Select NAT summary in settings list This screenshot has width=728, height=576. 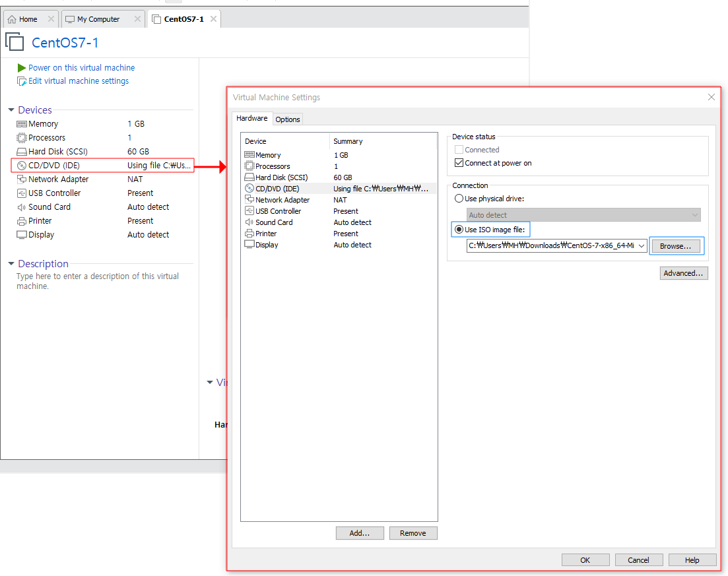(340, 199)
